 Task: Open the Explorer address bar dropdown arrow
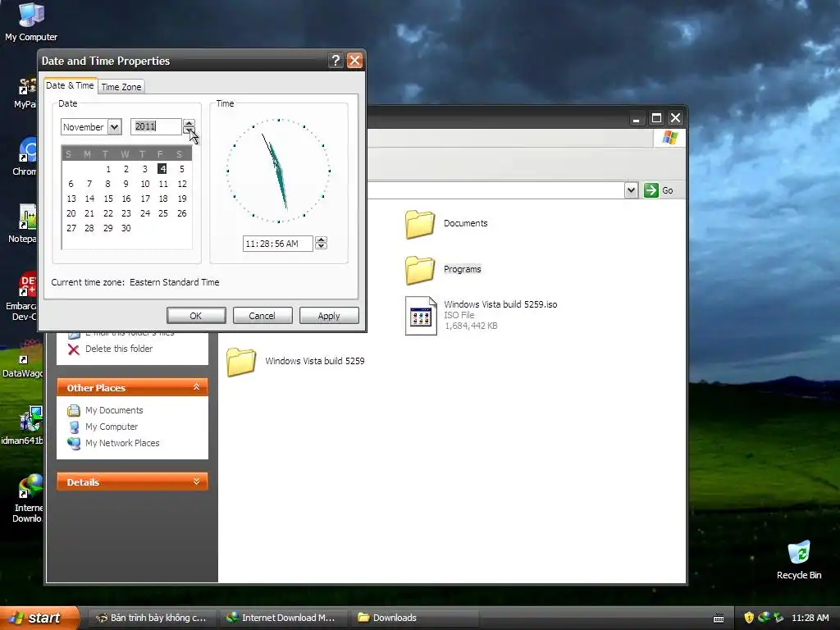(x=631, y=190)
